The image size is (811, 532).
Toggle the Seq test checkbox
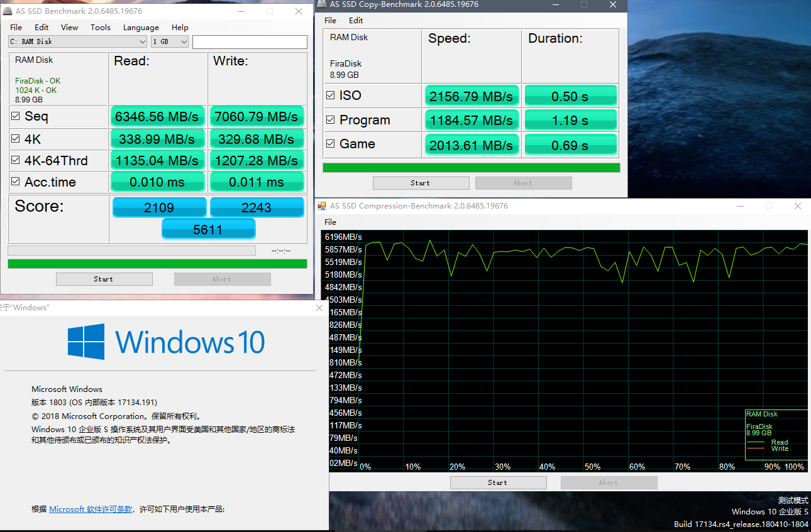16,116
